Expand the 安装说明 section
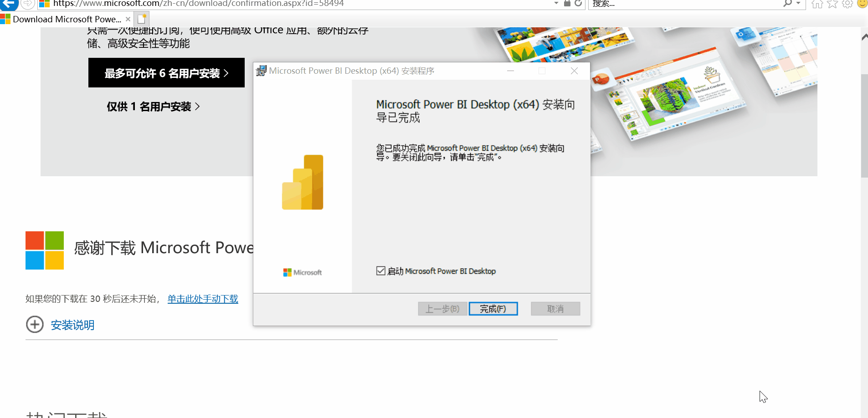 click(72, 325)
